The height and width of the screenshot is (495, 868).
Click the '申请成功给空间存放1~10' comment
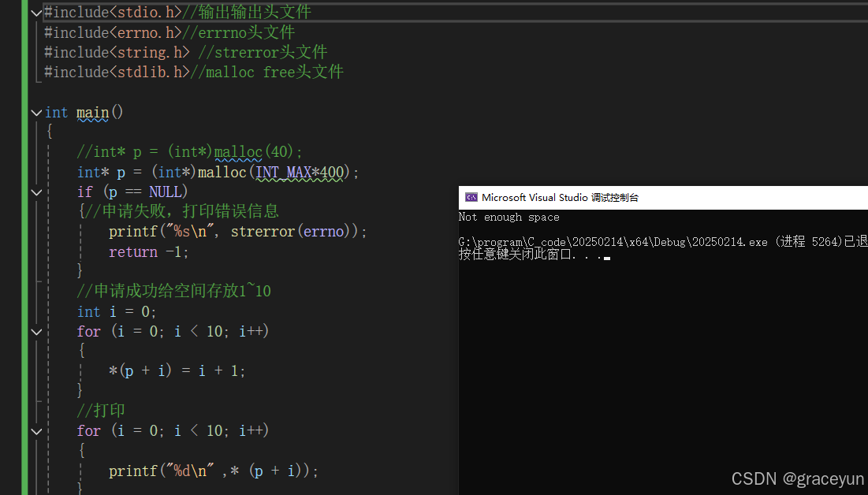[x=173, y=291]
